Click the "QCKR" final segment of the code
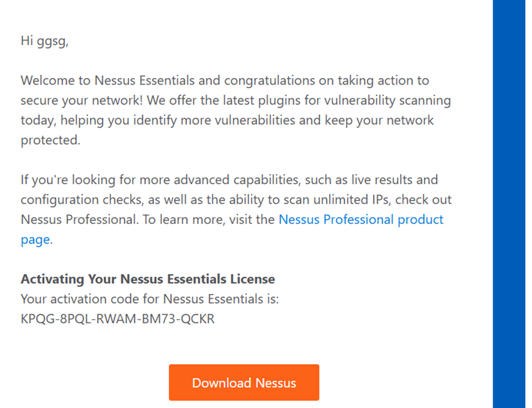 tap(199, 319)
